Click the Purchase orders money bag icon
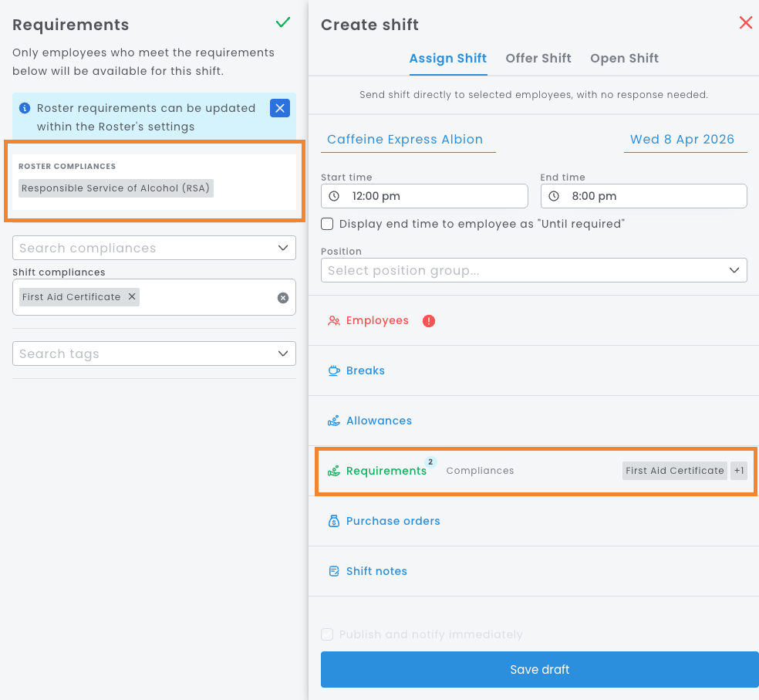 point(334,521)
